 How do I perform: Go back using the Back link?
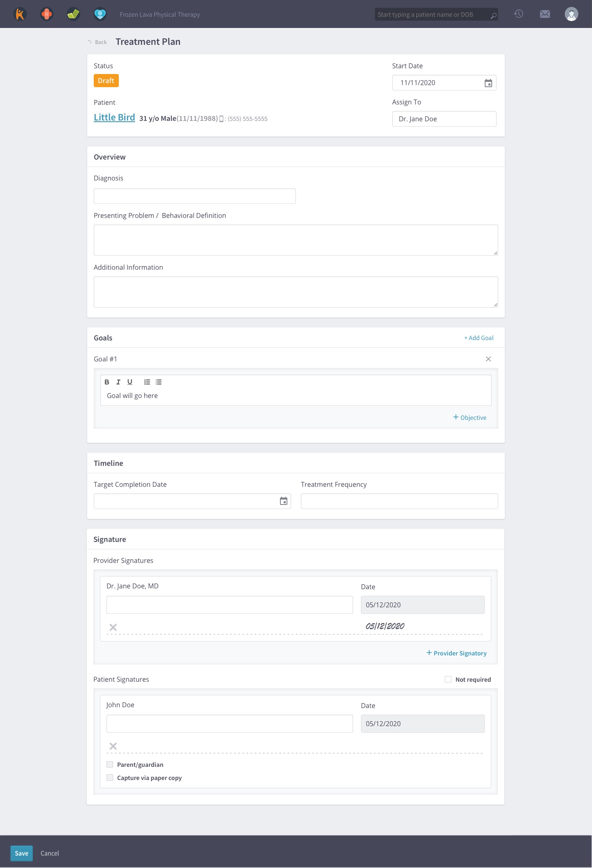pos(97,42)
